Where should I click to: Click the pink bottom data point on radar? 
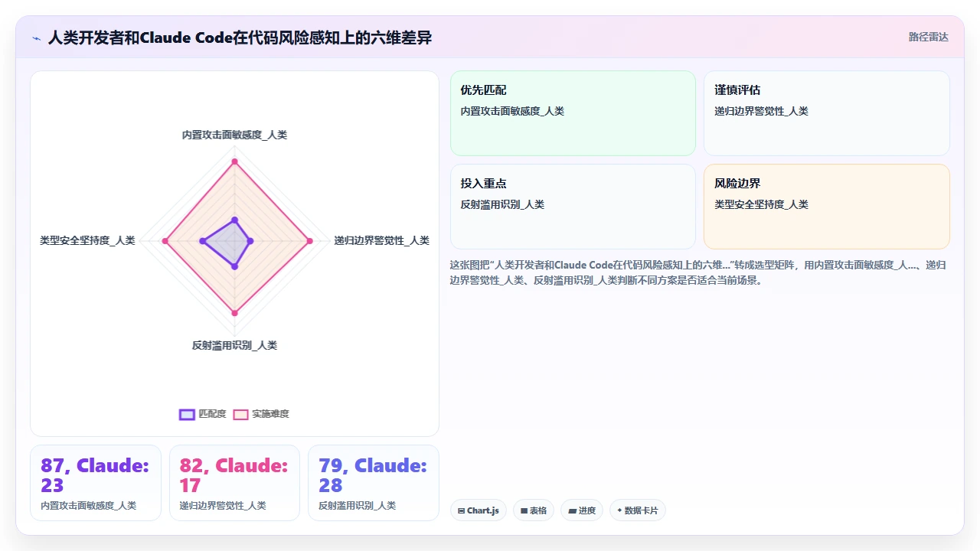[235, 313]
